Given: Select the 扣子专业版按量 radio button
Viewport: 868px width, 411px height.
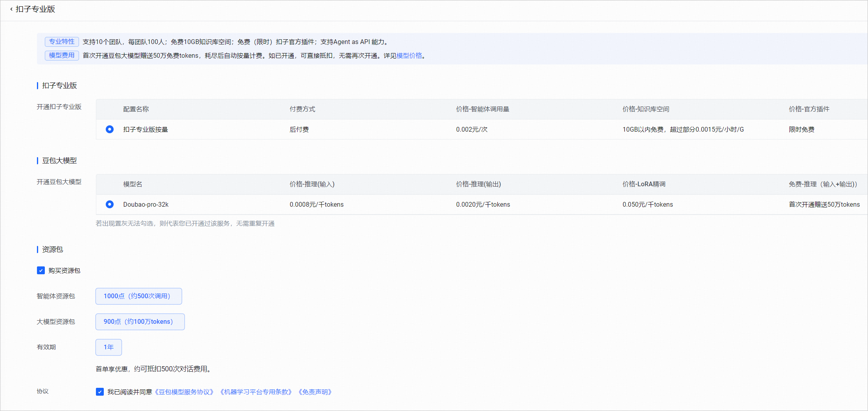Looking at the screenshot, I should coord(110,129).
